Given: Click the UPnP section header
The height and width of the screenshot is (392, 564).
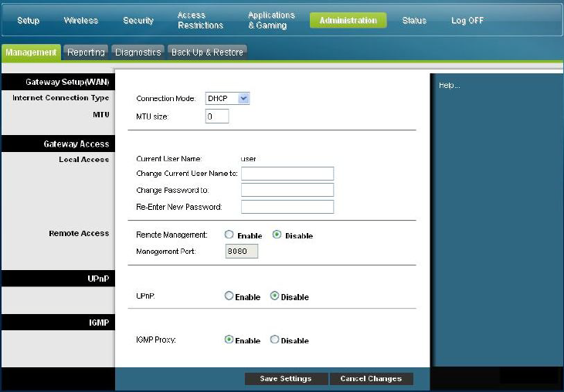Looking at the screenshot, I should click(x=58, y=279).
